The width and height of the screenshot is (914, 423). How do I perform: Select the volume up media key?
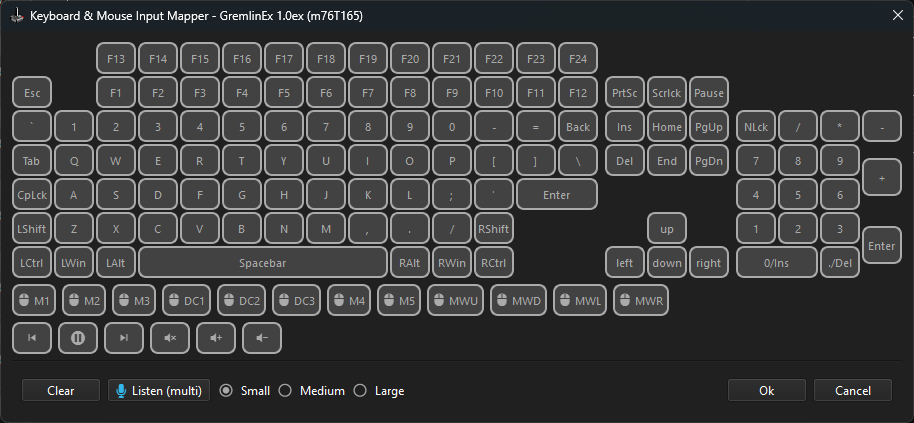pyautogui.click(x=216, y=338)
